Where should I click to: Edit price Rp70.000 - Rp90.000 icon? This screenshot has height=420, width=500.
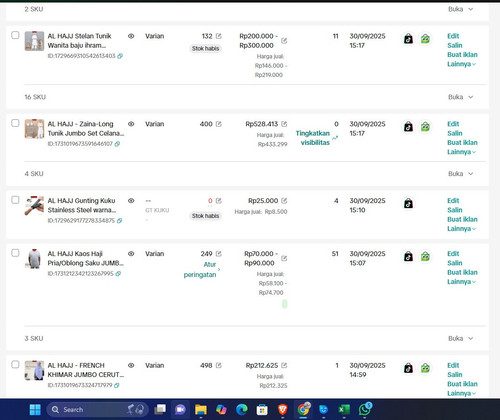pyautogui.click(x=284, y=258)
